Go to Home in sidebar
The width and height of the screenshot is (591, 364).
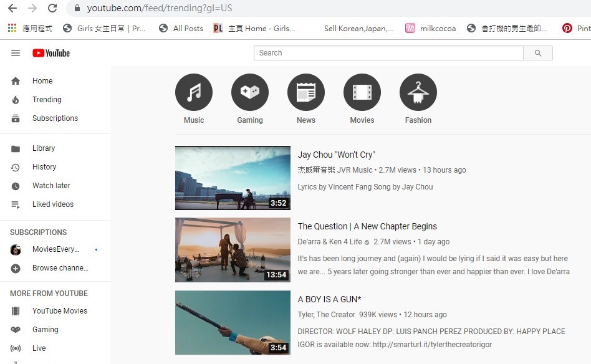(x=42, y=81)
